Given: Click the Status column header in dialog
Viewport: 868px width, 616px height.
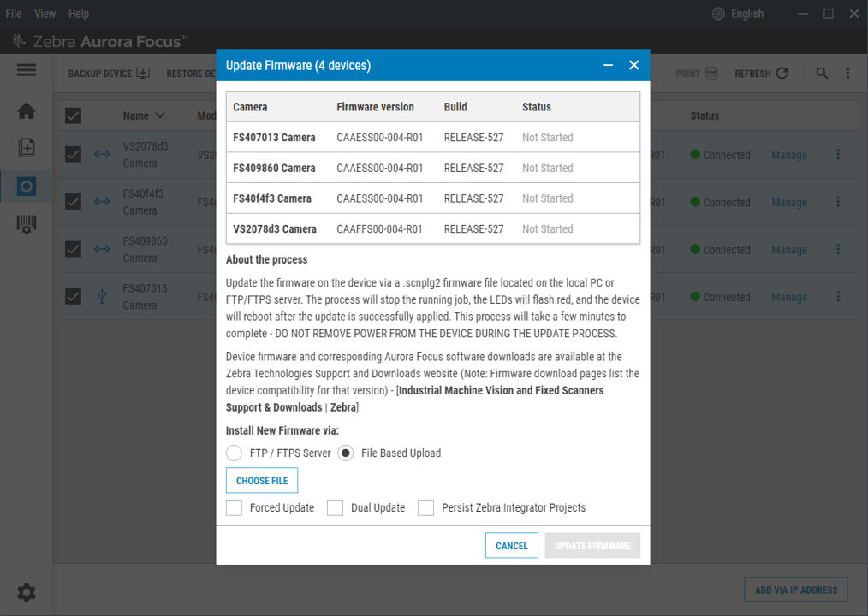Looking at the screenshot, I should pos(537,107).
